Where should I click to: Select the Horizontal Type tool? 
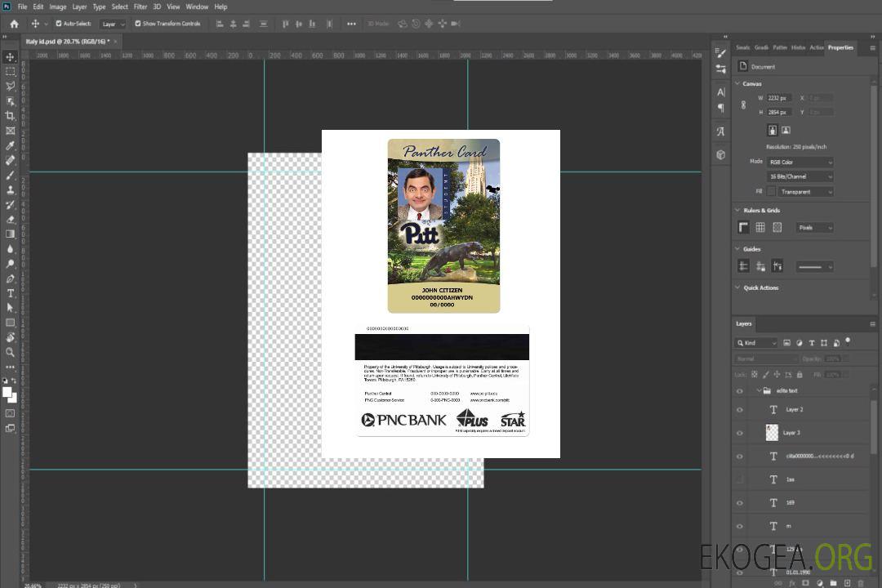(x=10, y=293)
